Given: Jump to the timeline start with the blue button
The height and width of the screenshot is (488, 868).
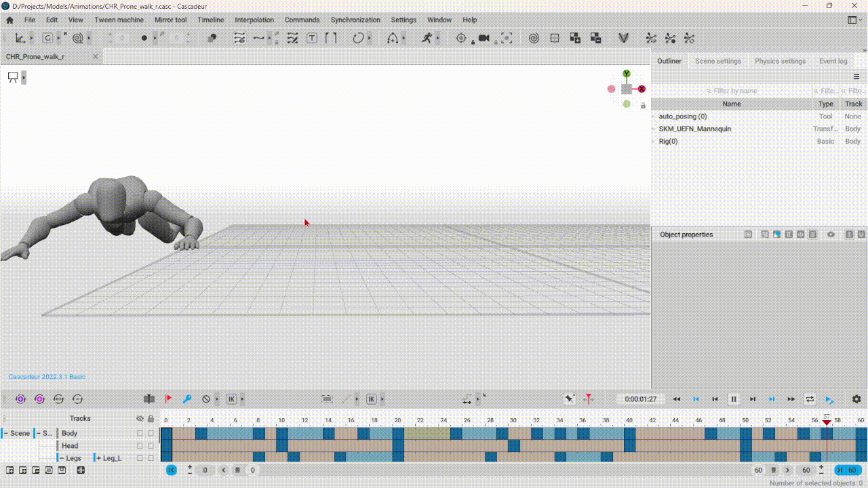Looking at the screenshot, I should pyautogui.click(x=172, y=470).
